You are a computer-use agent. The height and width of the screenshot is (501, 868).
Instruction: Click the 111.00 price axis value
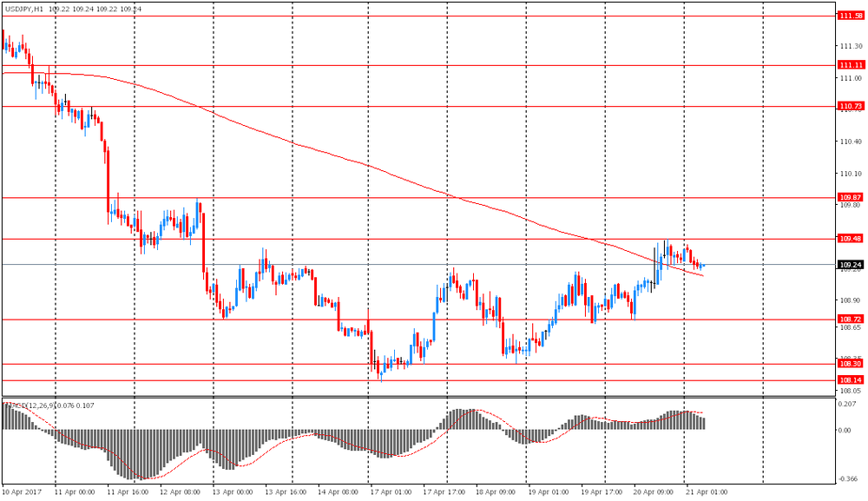[x=851, y=79]
